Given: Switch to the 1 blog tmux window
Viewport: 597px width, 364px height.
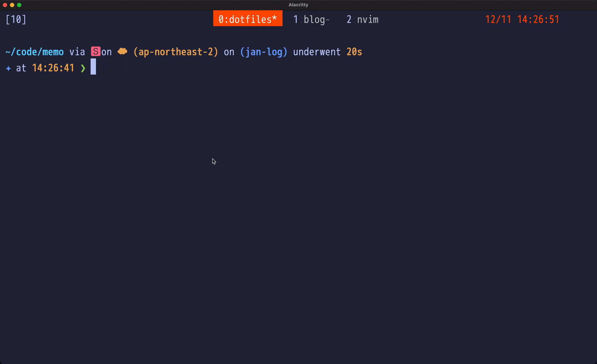Looking at the screenshot, I should click(x=311, y=20).
